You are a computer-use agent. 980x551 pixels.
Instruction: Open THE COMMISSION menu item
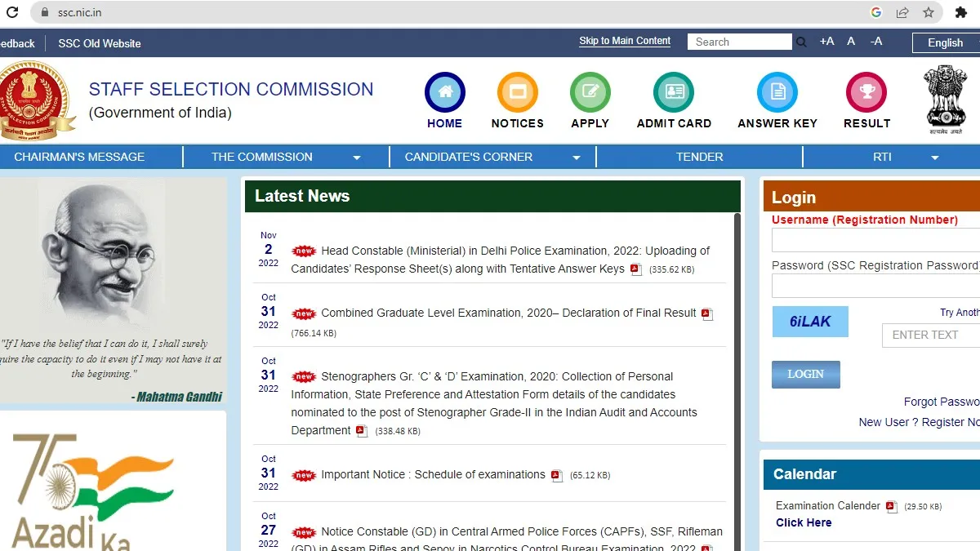point(262,157)
